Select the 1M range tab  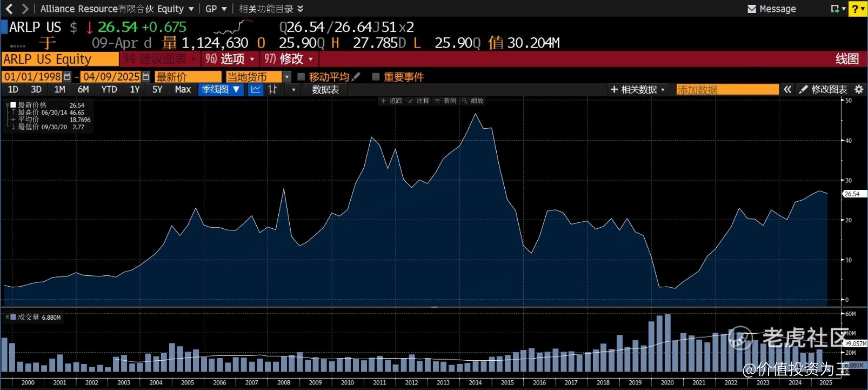(x=59, y=89)
